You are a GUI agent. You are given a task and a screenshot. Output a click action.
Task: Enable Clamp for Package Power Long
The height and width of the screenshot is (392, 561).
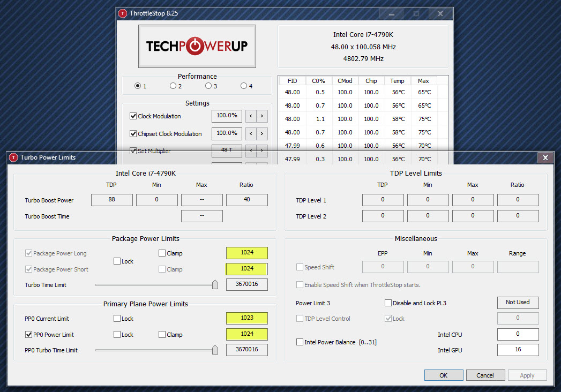(x=162, y=253)
